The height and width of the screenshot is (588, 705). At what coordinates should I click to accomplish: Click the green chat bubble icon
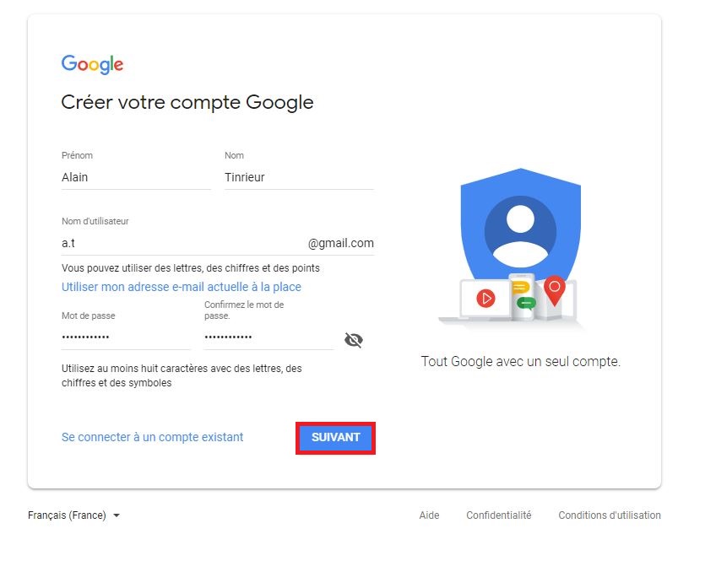point(526,304)
